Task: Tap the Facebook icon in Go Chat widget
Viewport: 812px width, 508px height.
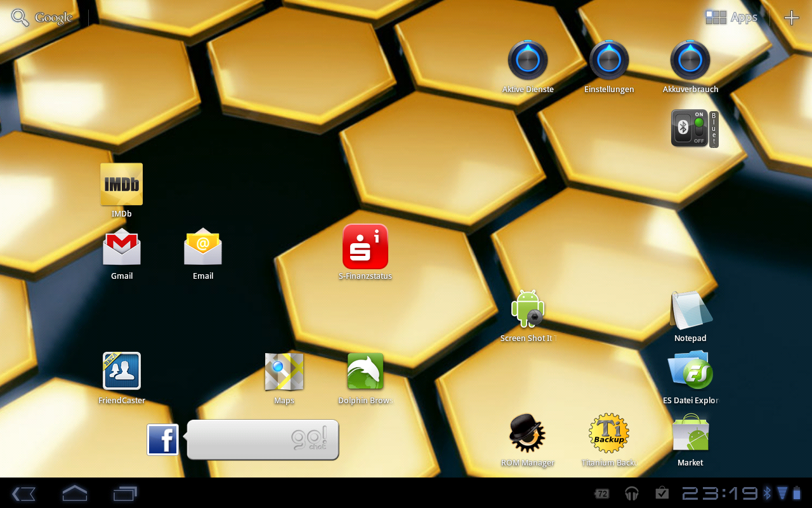Action: (x=163, y=440)
